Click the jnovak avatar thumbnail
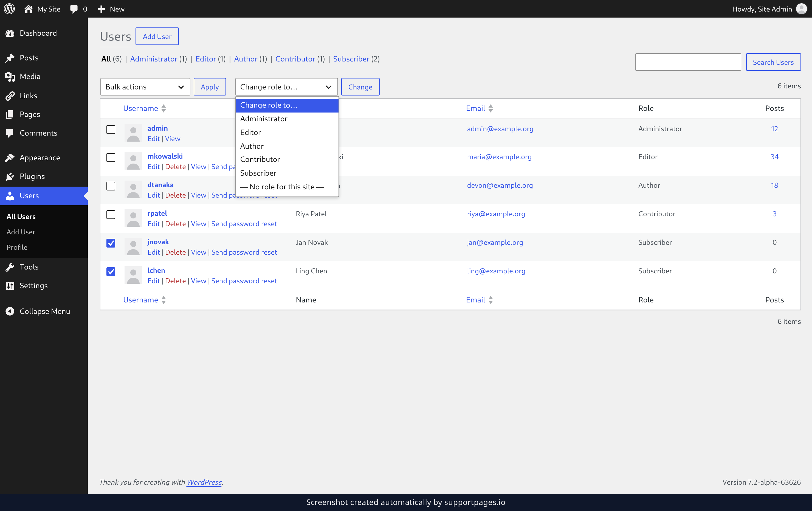Viewport: 812px width, 511px height. (133, 247)
